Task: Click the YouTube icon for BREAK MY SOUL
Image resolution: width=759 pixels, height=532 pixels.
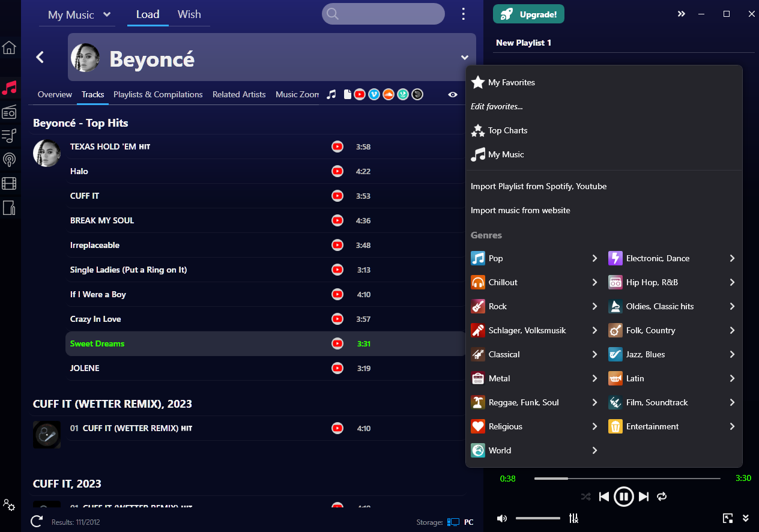Action: point(337,220)
